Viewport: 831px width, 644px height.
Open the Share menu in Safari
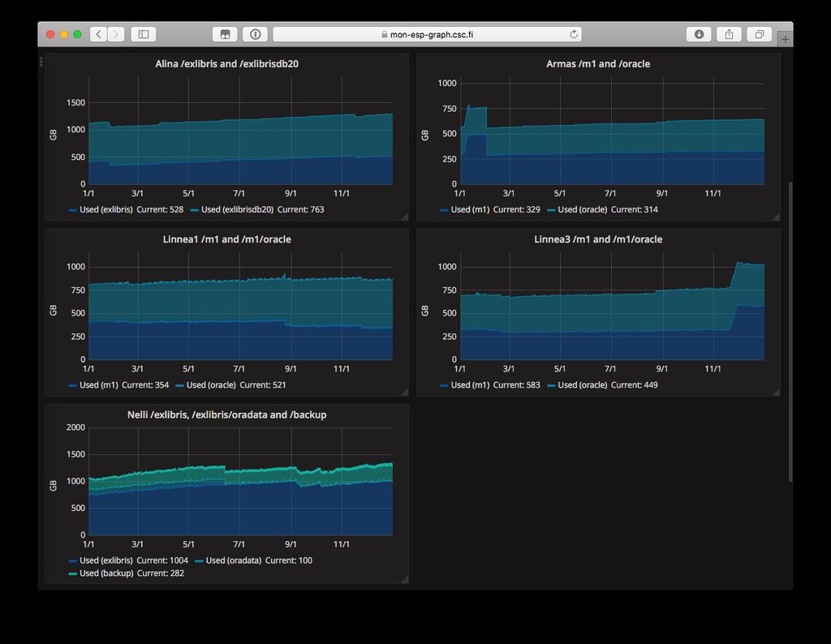[x=730, y=34]
